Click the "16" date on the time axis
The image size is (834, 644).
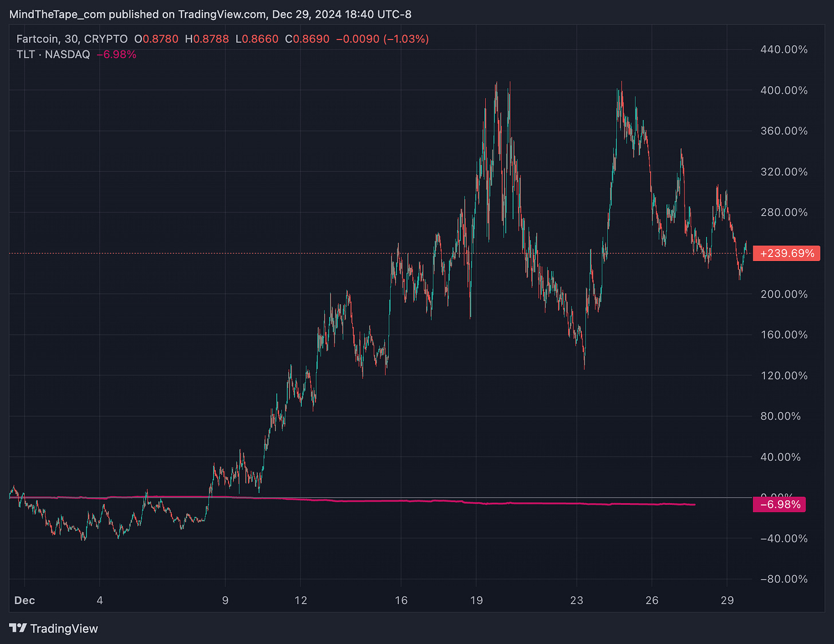[401, 600]
